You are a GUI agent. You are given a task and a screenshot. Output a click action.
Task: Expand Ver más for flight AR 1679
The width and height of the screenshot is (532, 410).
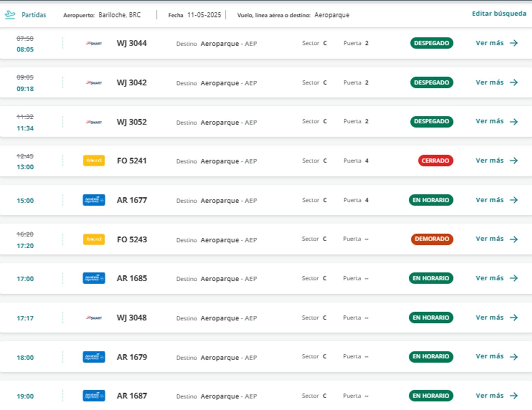tap(489, 356)
